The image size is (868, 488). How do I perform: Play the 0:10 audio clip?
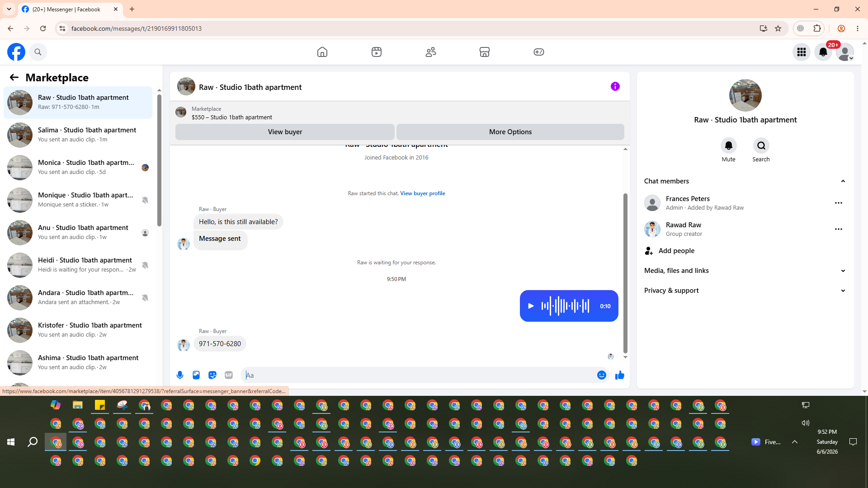tap(531, 306)
